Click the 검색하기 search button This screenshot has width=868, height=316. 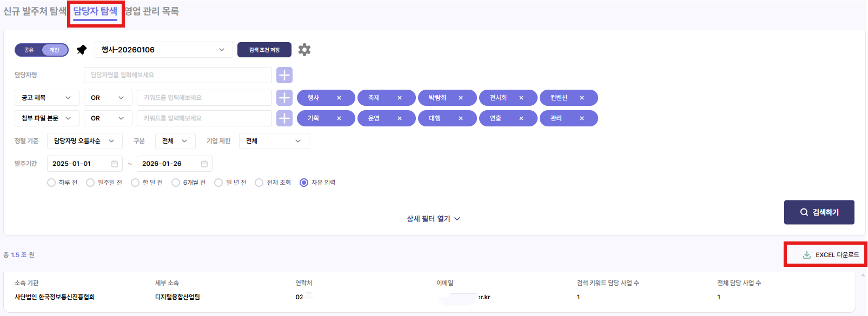click(819, 212)
